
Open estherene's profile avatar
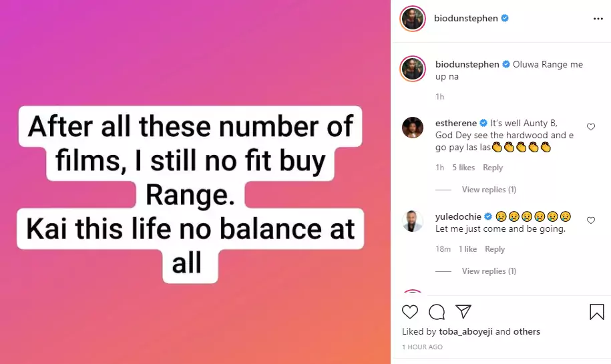click(413, 128)
